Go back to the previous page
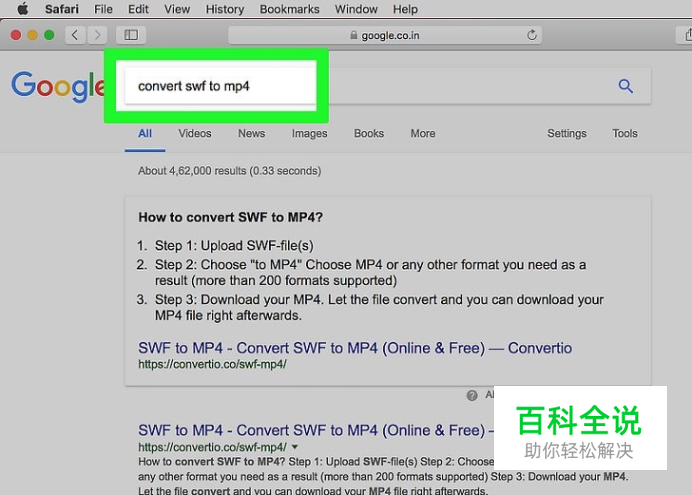Image resolution: width=692 pixels, height=495 pixels. pos(75,35)
